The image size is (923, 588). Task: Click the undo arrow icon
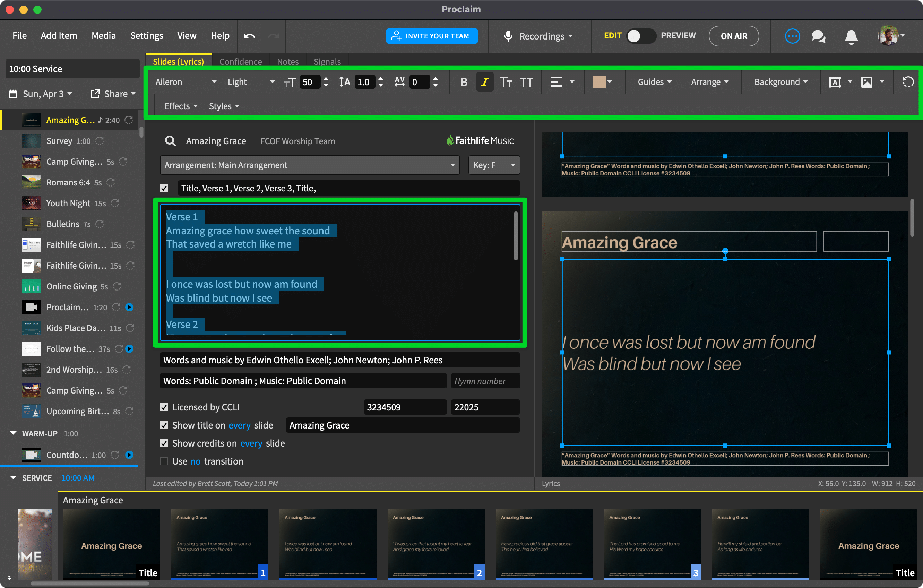pos(250,36)
